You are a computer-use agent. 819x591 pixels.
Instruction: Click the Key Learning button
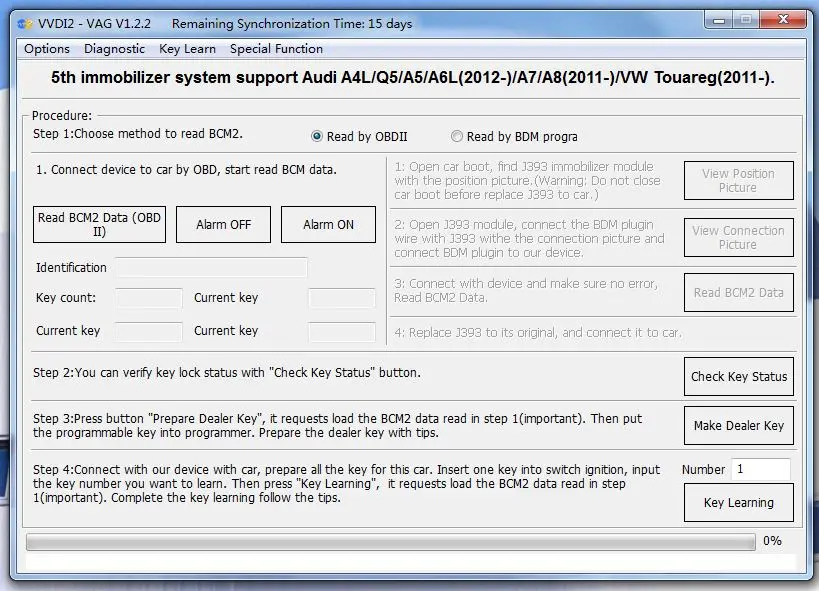pyautogui.click(x=739, y=503)
